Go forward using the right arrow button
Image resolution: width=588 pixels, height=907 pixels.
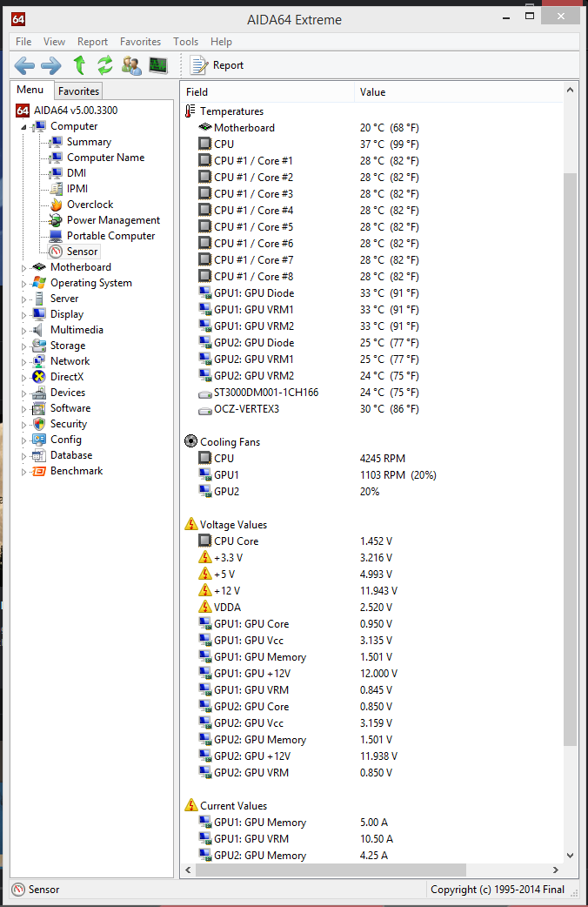point(50,65)
